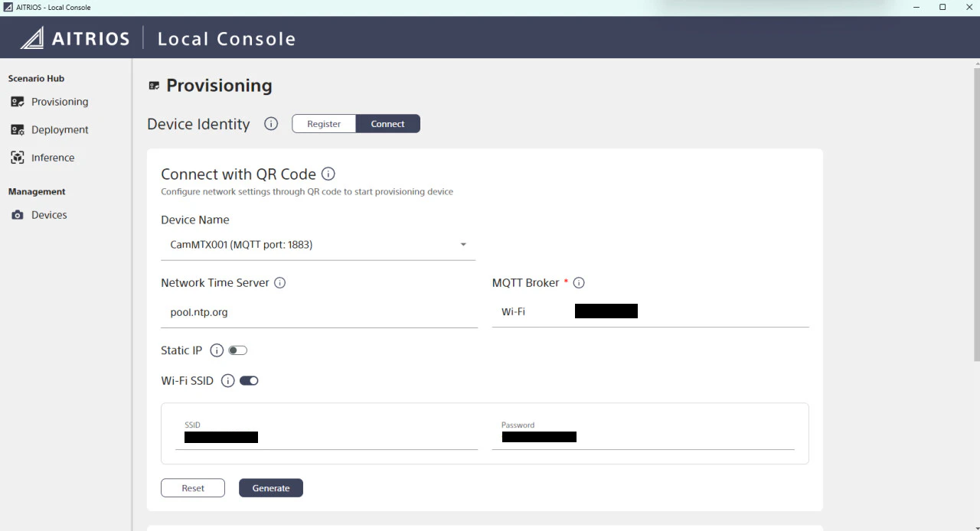Viewport: 980px width, 531px height.
Task: Click the Wi-Fi Password field
Action: tap(643, 437)
